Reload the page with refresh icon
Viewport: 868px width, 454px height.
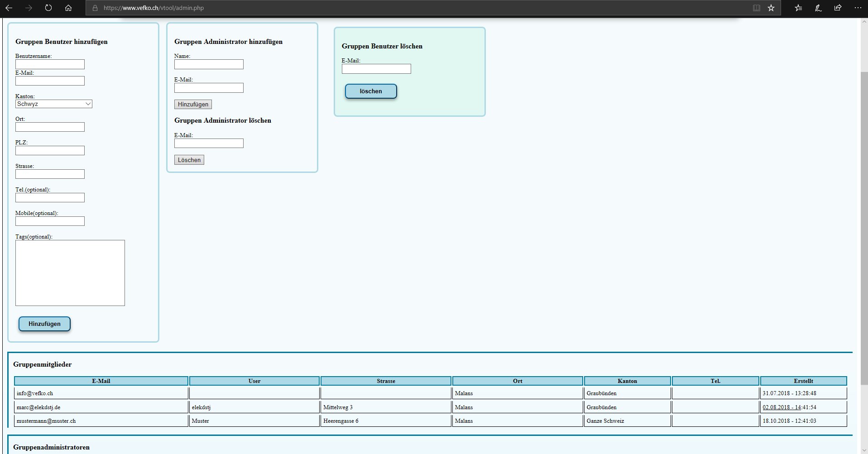point(48,8)
